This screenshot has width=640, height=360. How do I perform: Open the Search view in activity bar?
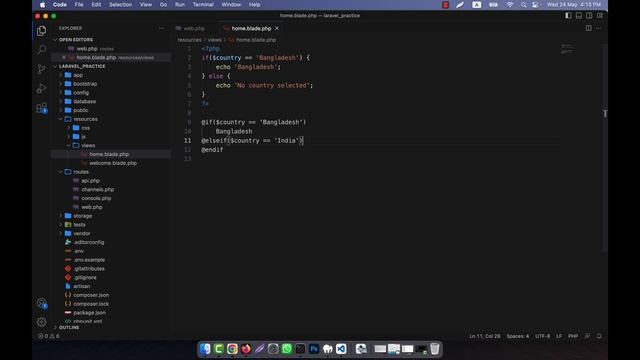pos(41,50)
